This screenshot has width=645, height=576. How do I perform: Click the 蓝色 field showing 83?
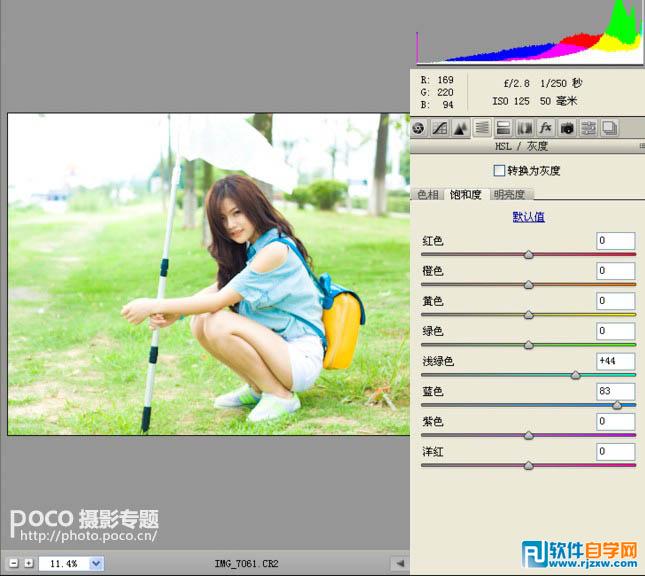[x=615, y=391]
